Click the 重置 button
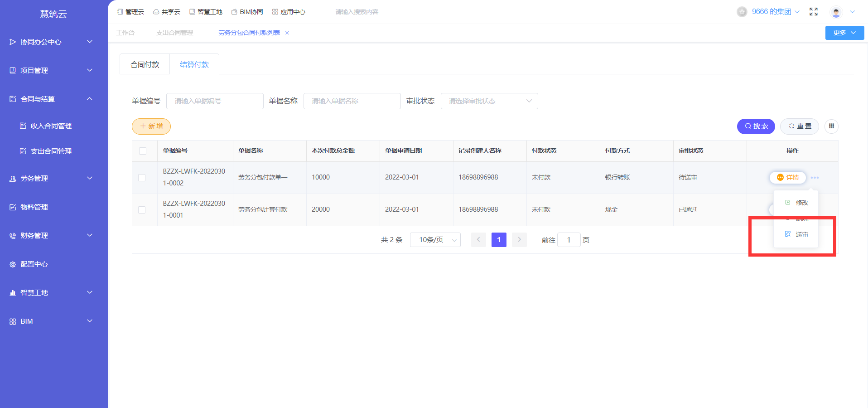868x408 pixels. (x=800, y=126)
